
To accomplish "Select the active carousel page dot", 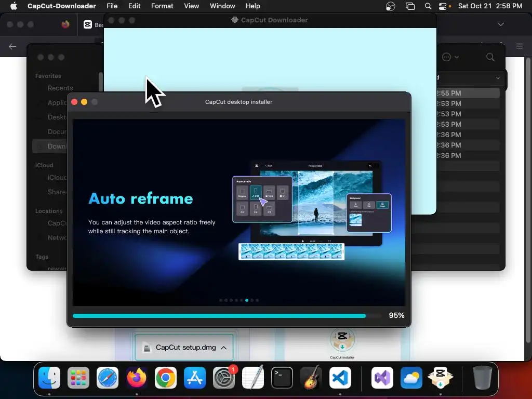I will [x=247, y=300].
